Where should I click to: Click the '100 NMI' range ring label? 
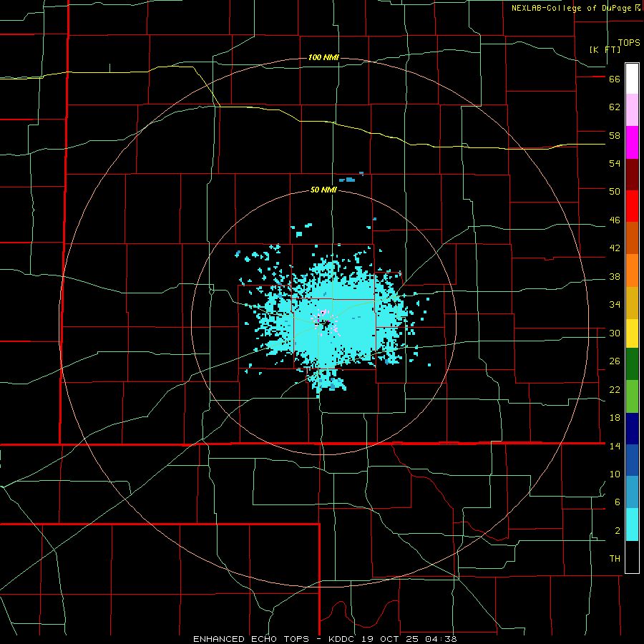(x=323, y=57)
